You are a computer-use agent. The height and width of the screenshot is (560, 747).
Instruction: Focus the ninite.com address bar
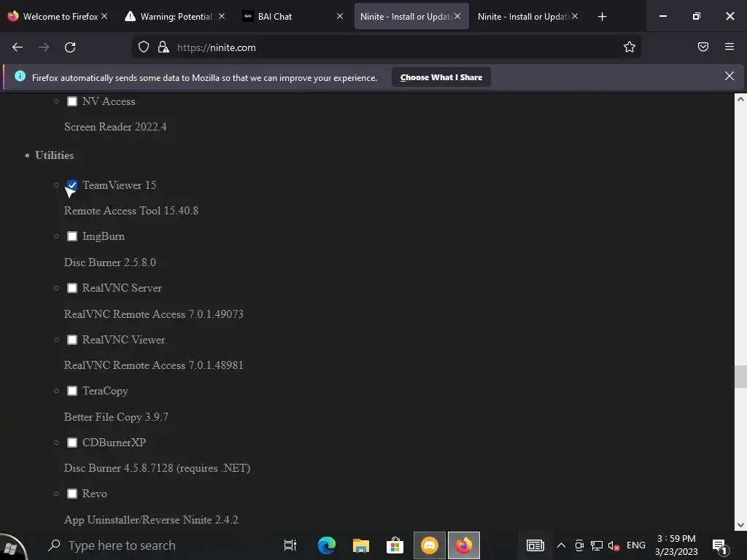pos(386,47)
